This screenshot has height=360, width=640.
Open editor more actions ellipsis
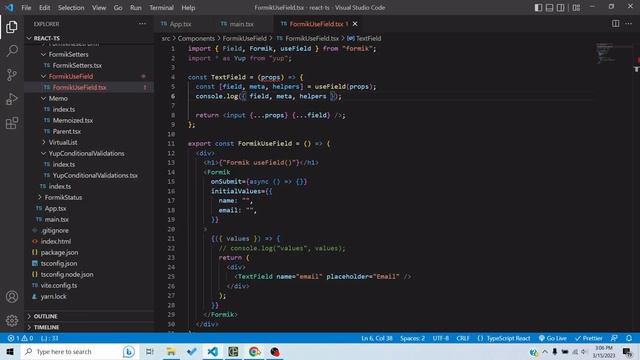[628, 24]
